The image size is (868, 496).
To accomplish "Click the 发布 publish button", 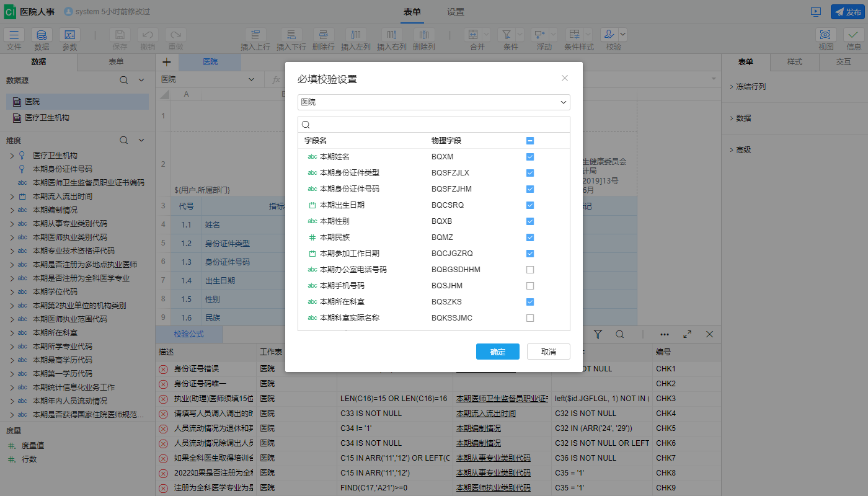I will 847,12.
